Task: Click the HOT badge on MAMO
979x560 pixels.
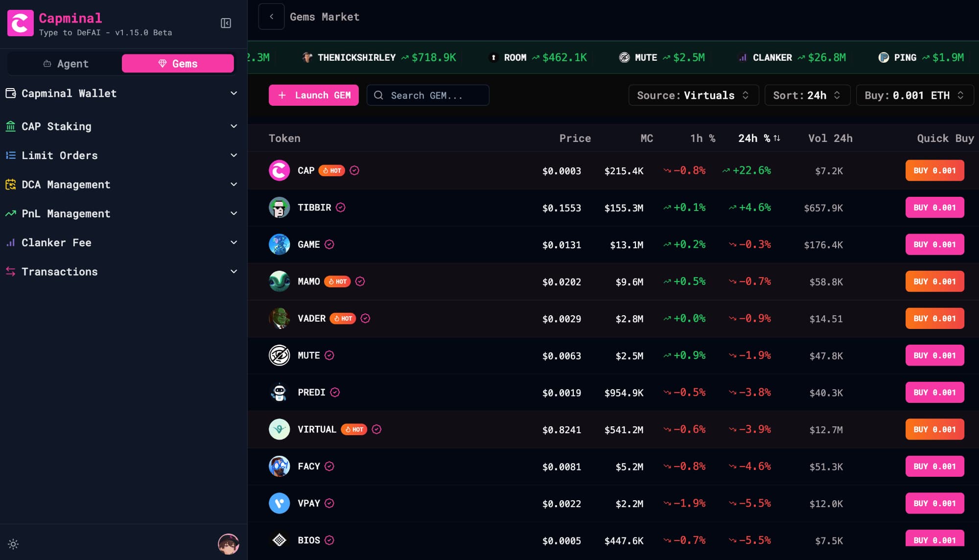Action: [x=337, y=281]
